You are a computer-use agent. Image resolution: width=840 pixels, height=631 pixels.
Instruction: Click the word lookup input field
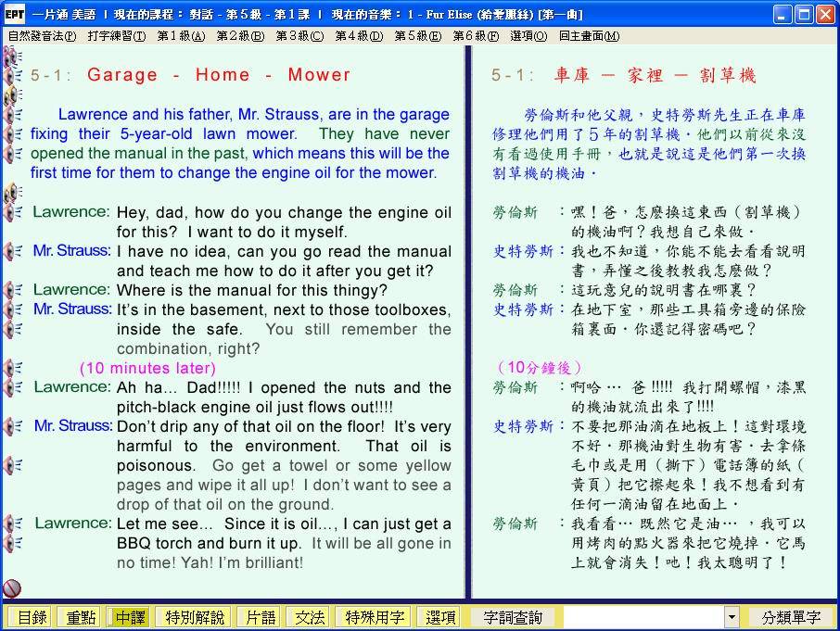click(643, 617)
